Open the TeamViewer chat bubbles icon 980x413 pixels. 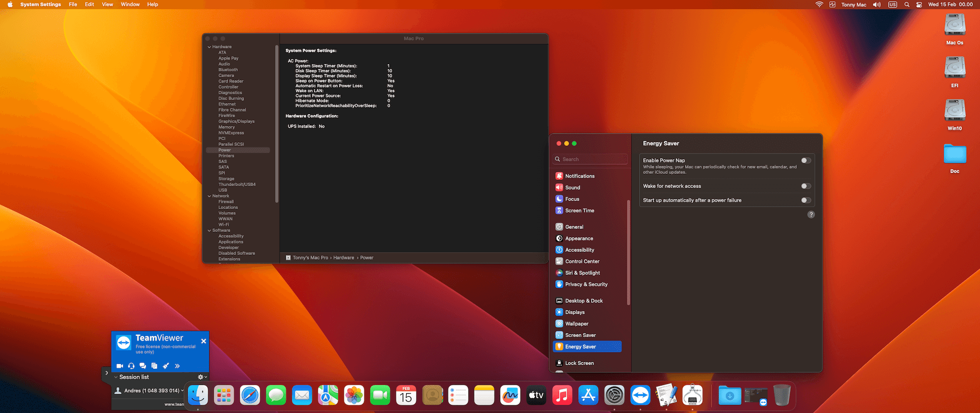(143, 366)
